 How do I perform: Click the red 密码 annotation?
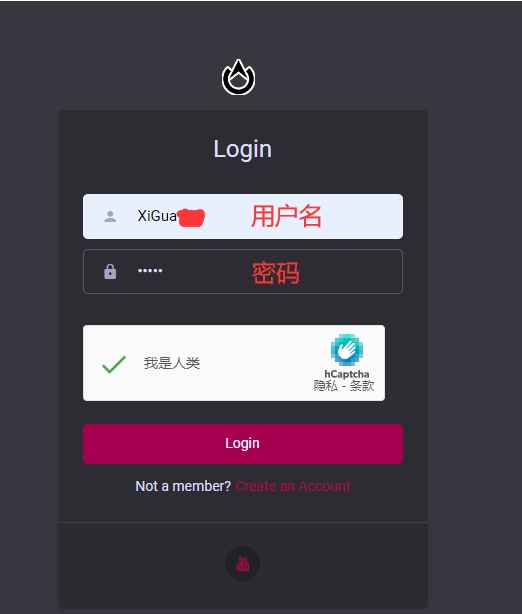(x=276, y=273)
